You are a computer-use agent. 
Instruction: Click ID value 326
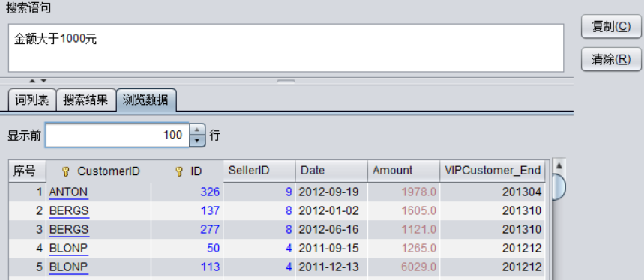click(x=210, y=192)
